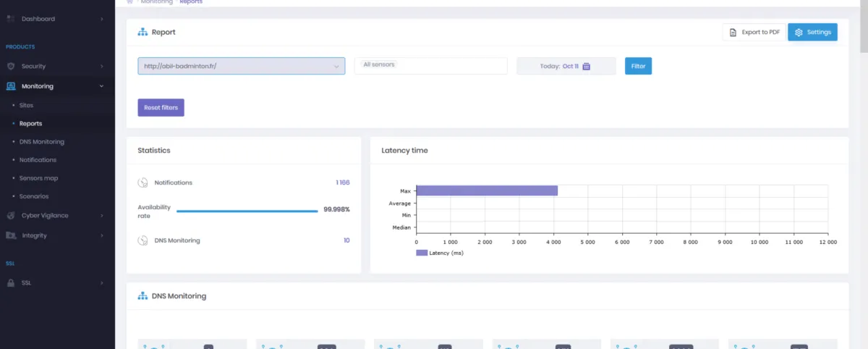Click the Reset filters button
This screenshot has width=868, height=349.
[161, 107]
